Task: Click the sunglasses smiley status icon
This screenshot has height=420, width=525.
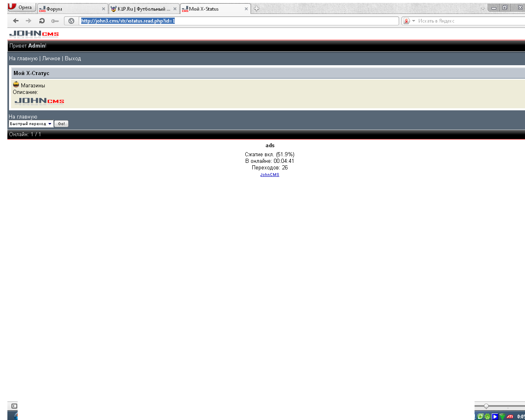Action: point(16,84)
